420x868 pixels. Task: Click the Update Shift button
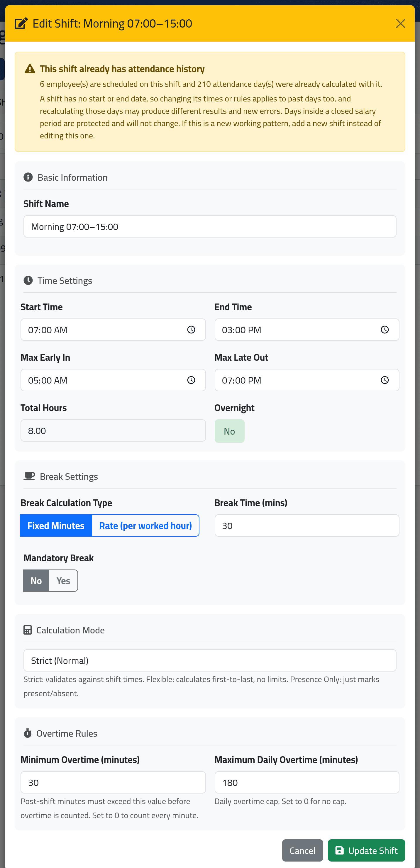pyautogui.click(x=366, y=850)
